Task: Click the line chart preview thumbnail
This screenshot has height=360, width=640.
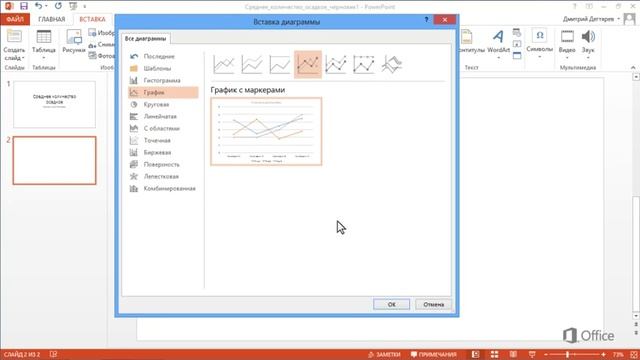Action: [x=266, y=131]
